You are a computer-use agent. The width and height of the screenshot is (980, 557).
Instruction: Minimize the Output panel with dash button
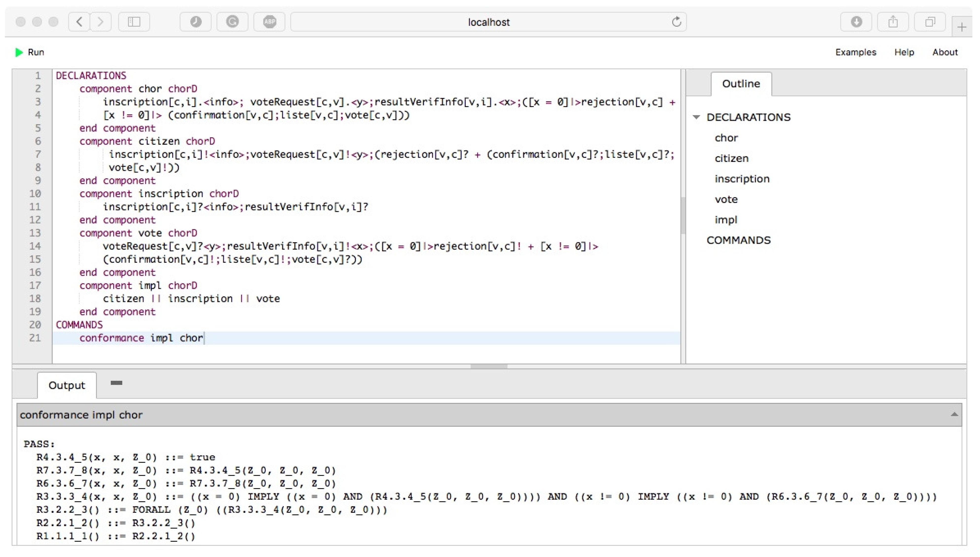click(x=116, y=383)
